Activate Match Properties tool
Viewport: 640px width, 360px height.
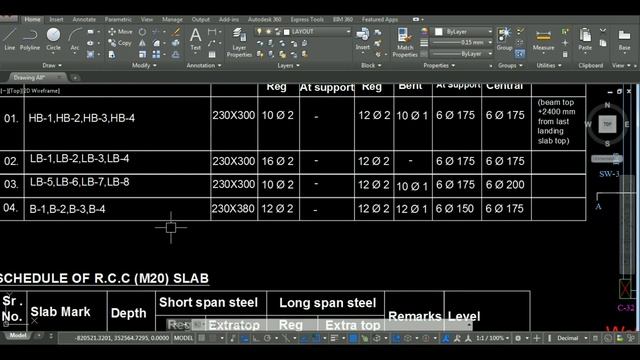tap(404, 42)
